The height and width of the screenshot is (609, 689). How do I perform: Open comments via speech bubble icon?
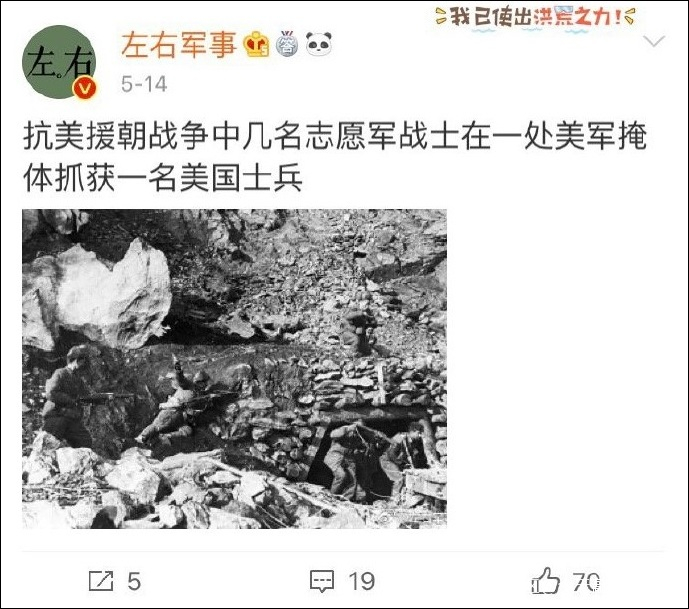tap(322, 581)
